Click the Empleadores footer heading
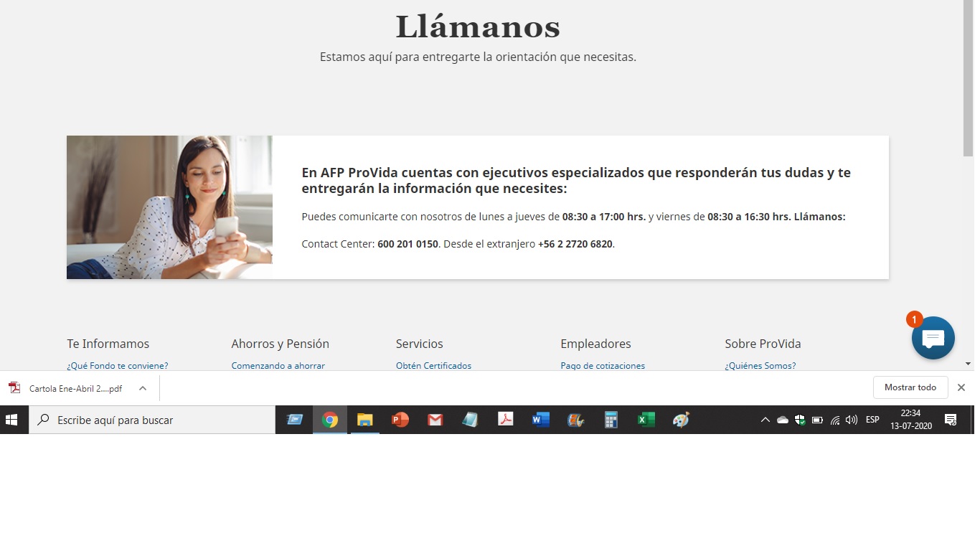This screenshot has width=980, height=551. point(595,344)
